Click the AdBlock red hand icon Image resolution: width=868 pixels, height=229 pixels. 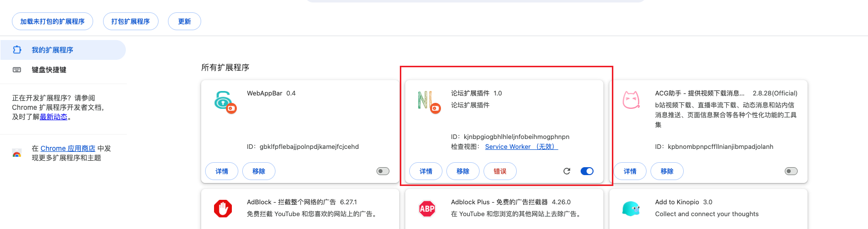point(223,209)
